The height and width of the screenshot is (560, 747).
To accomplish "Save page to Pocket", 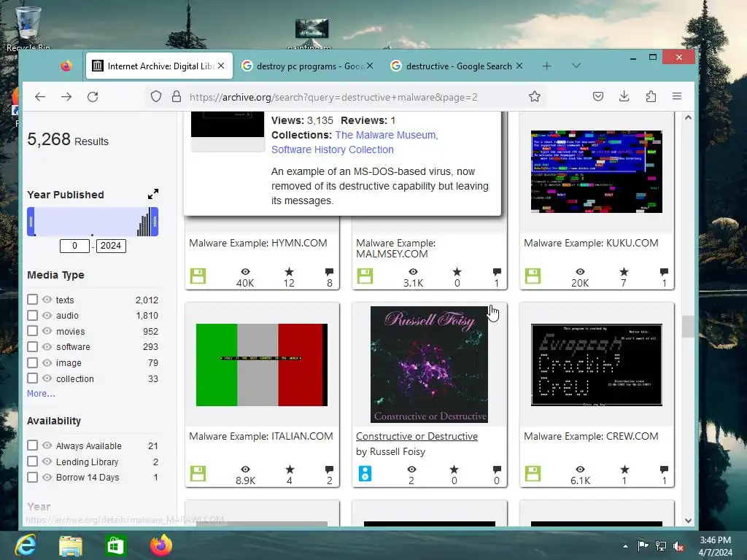I will [598, 97].
